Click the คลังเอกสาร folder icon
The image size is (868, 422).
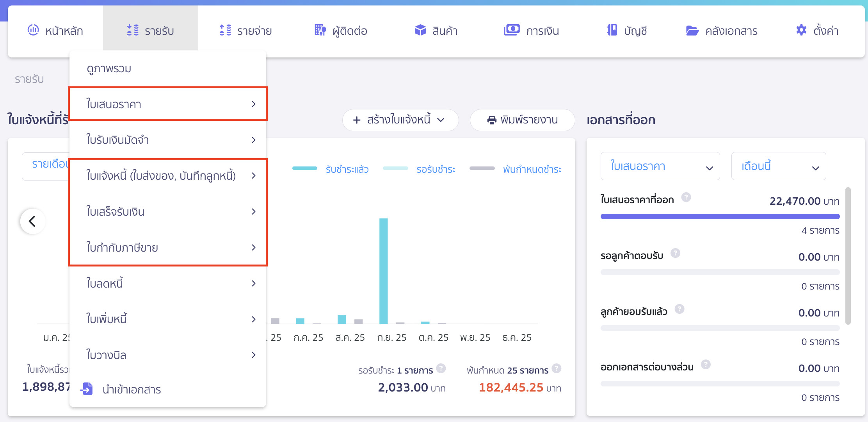693,30
